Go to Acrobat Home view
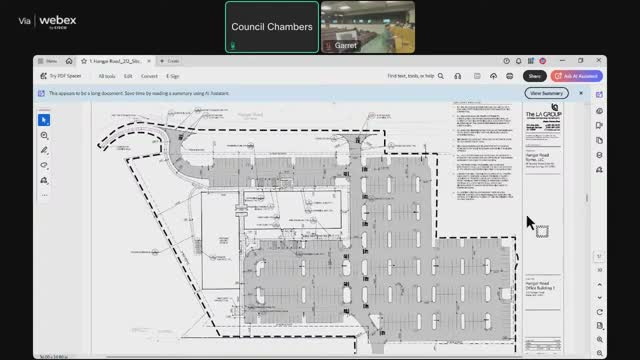Image resolution: width=640 pixels, height=360 pixels. pyautogui.click(x=69, y=61)
